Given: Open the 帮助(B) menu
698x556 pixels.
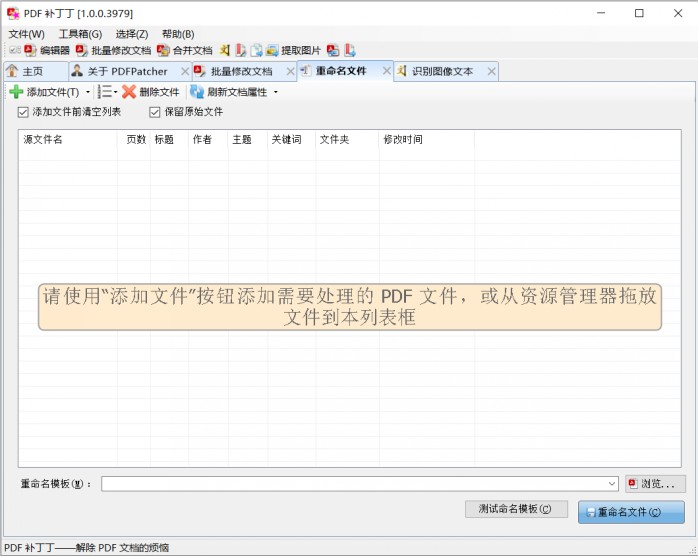Looking at the screenshot, I should point(178,34).
